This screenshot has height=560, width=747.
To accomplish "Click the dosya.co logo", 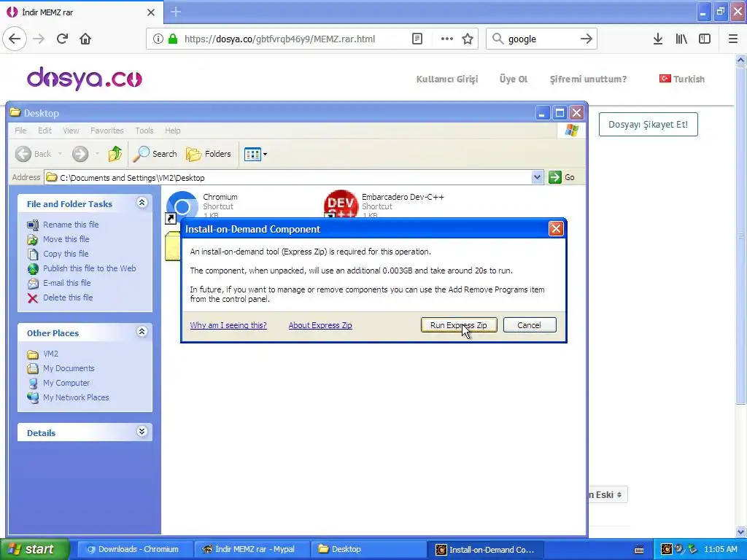I will (85, 79).
